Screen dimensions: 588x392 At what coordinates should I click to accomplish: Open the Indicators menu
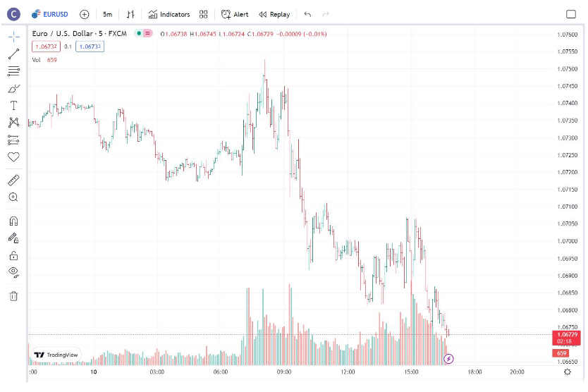coord(169,14)
